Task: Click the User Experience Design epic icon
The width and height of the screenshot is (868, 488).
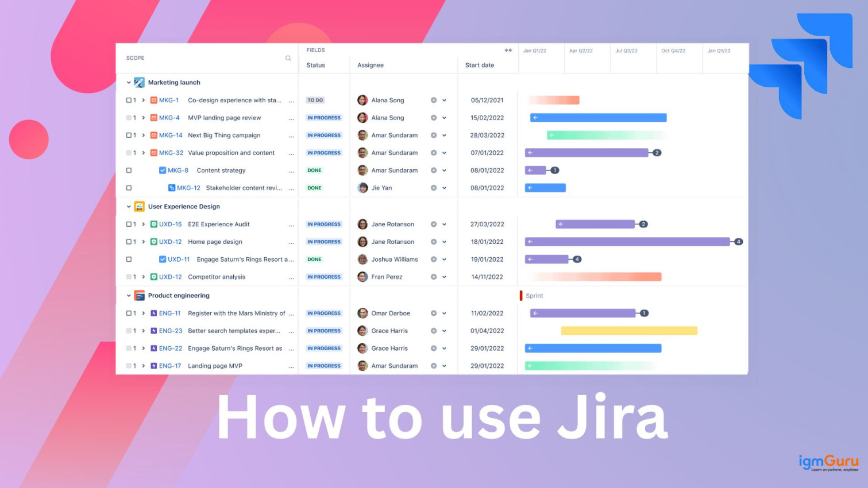Action: [x=138, y=206]
